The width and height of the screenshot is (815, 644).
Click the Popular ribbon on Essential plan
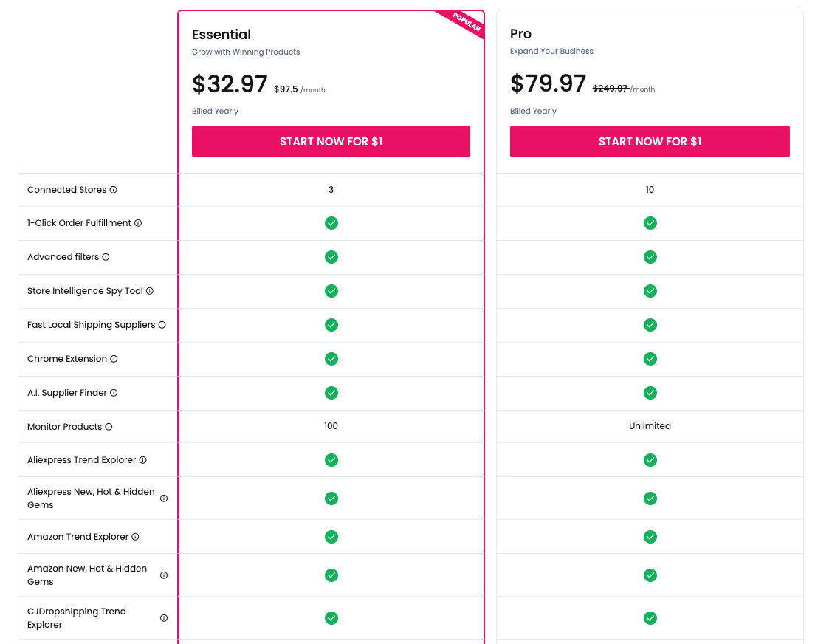point(467,23)
